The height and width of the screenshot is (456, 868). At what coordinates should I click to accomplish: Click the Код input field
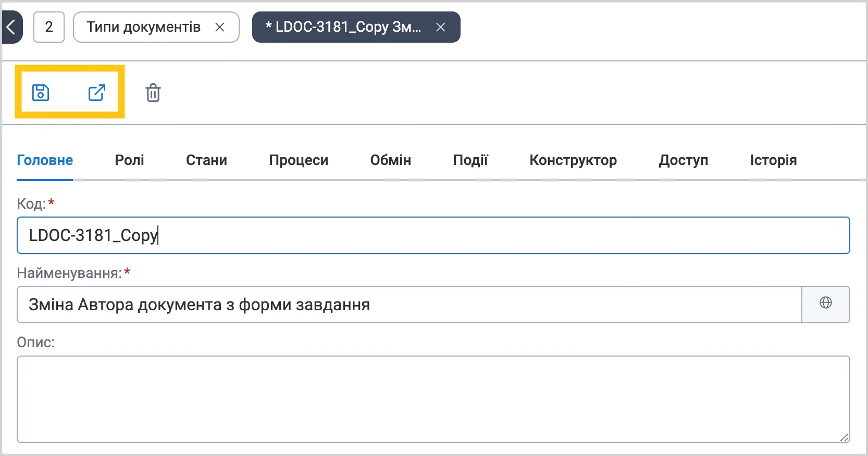433,235
